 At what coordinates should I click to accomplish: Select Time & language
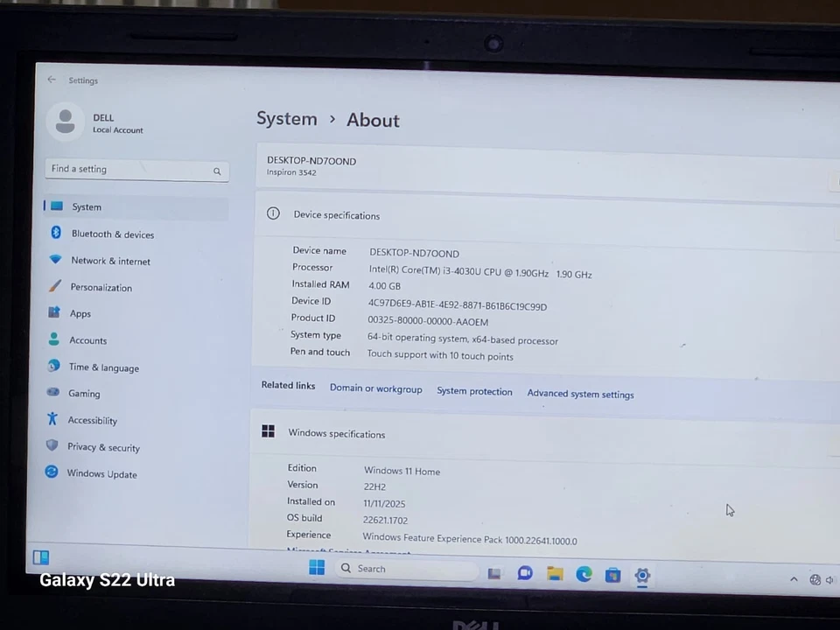[x=103, y=367]
